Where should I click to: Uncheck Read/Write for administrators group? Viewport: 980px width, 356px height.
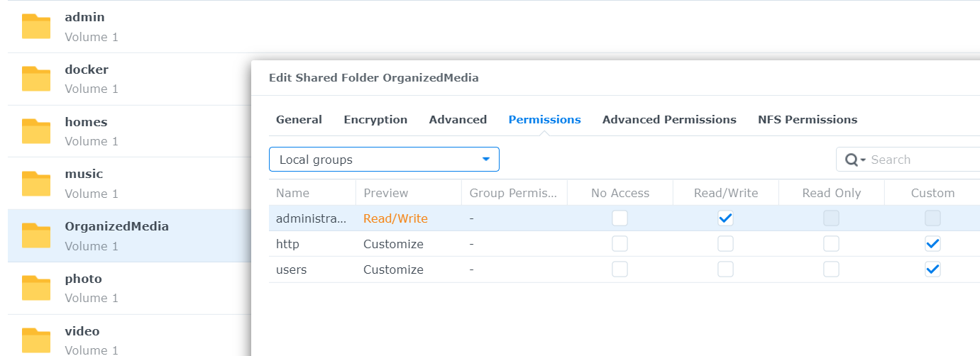pos(725,218)
